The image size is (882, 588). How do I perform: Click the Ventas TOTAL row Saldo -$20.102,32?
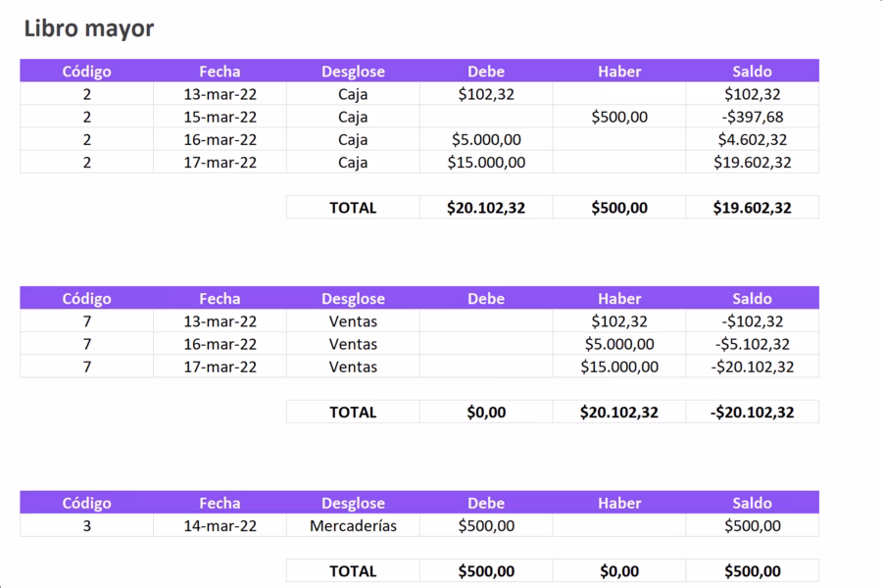[x=752, y=413]
